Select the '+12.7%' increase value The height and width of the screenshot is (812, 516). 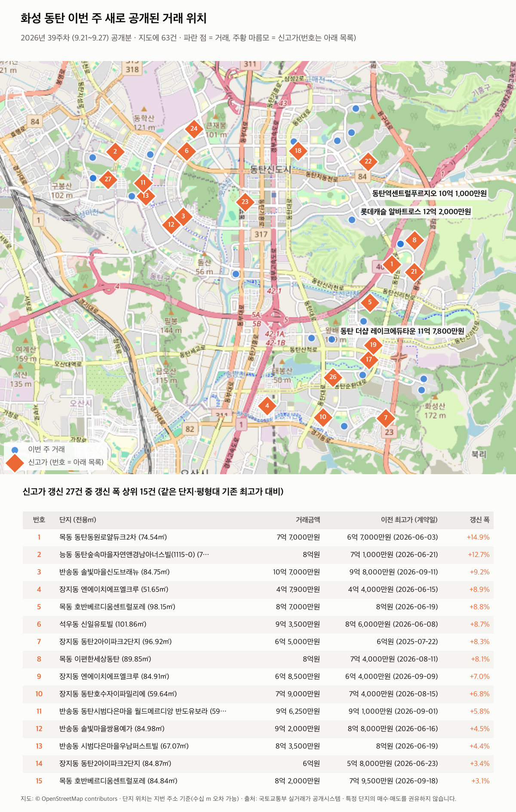tap(479, 555)
